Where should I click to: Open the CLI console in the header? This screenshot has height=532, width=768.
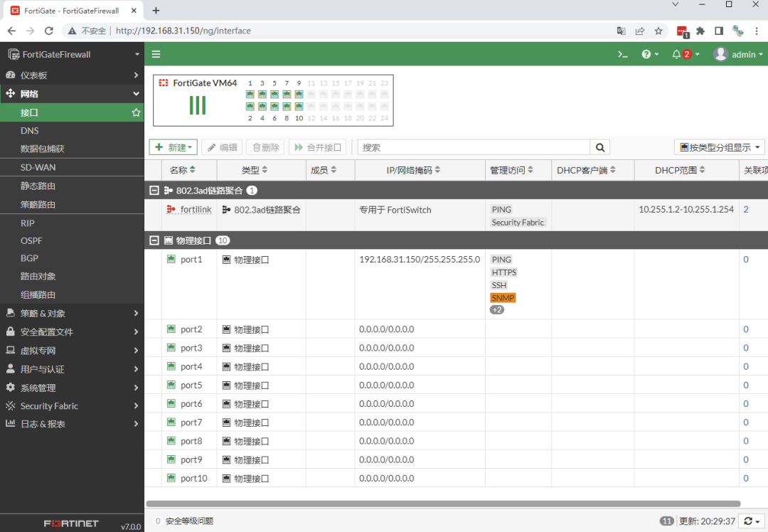622,53
